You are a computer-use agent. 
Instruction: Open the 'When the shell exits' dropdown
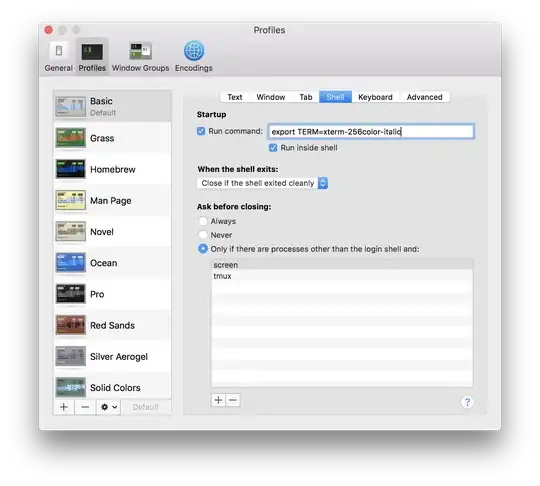262,183
